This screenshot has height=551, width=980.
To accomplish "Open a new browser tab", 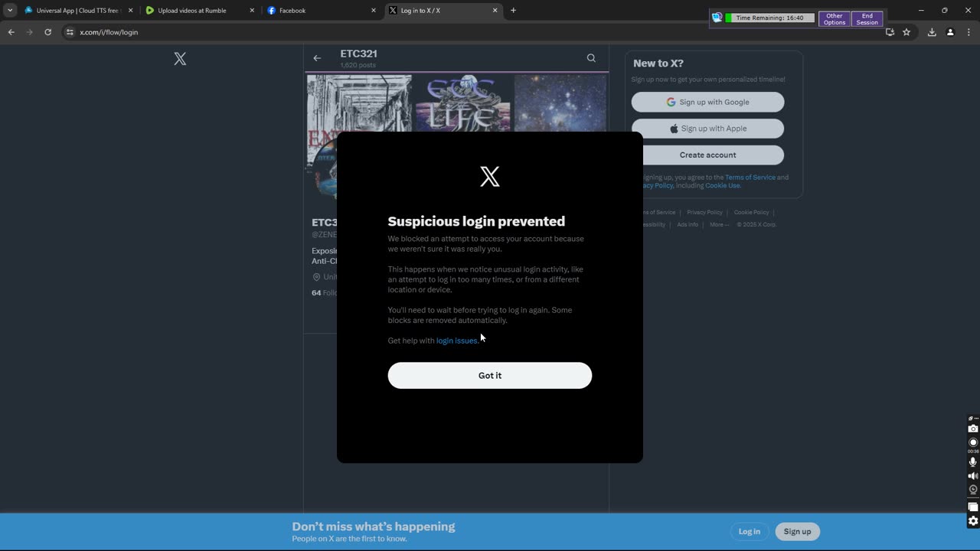I will (513, 11).
